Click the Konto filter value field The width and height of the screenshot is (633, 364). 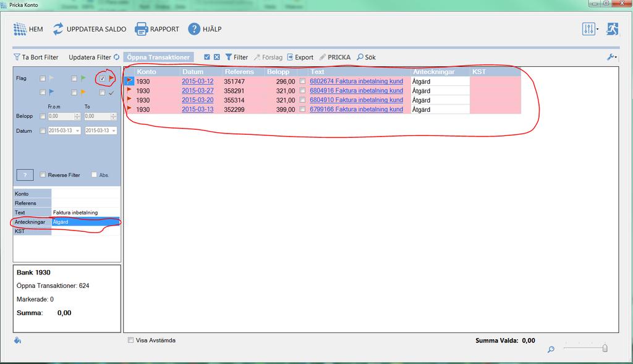click(x=86, y=193)
